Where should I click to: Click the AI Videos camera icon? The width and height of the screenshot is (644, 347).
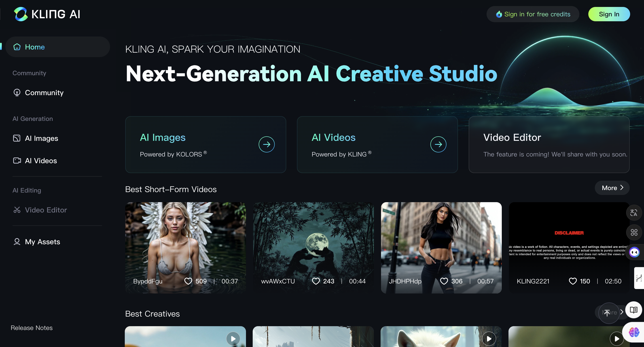click(x=17, y=161)
